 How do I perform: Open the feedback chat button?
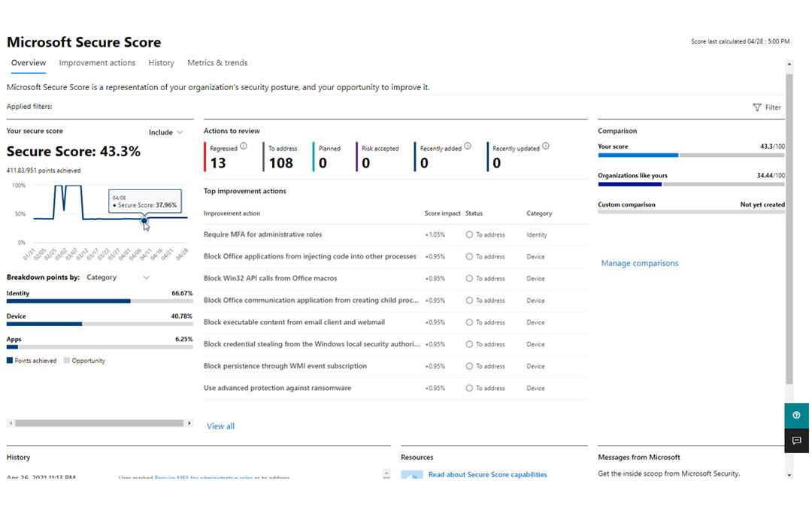coord(796,440)
